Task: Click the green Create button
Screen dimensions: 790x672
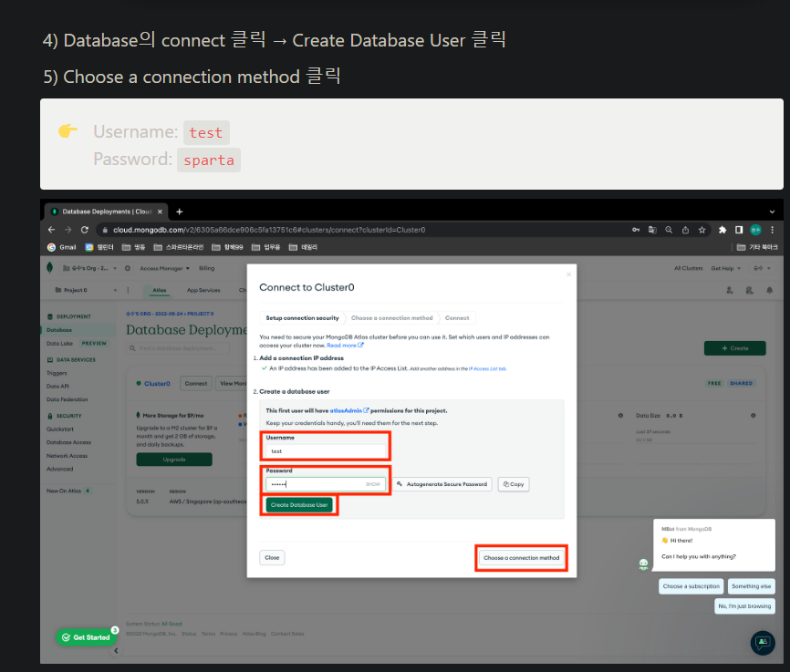Action: (x=735, y=348)
